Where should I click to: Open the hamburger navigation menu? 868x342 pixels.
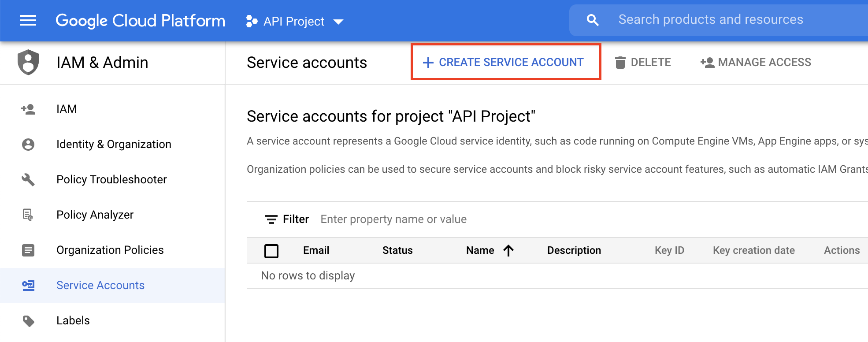click(28, 20)
